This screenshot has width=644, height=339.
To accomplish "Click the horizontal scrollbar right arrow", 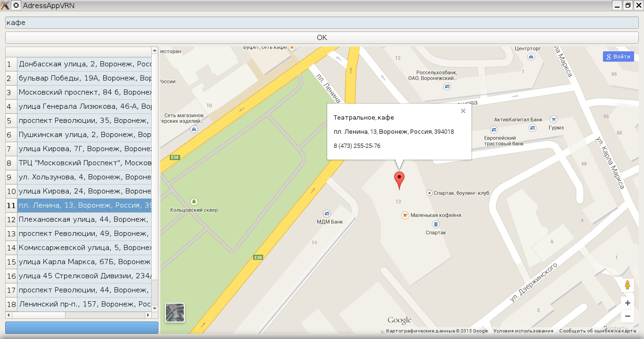I will coord(149,315).
